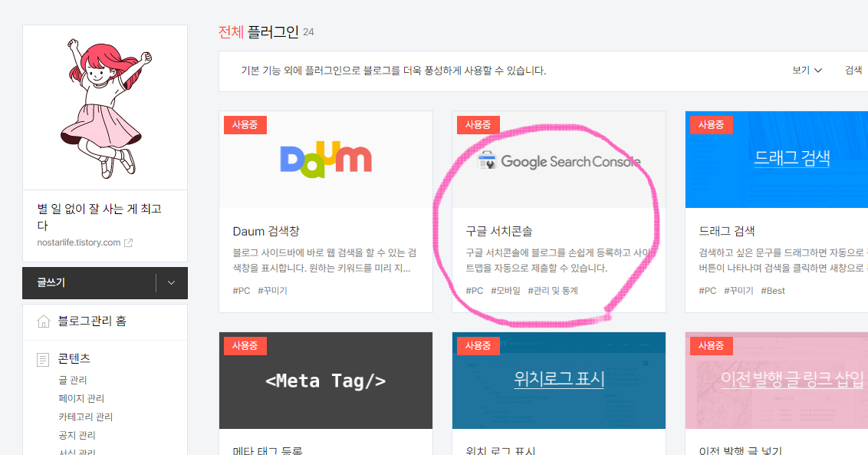Go to 블로그관리 홈
Screen dimensions: 868x455
tap(92, 321)
